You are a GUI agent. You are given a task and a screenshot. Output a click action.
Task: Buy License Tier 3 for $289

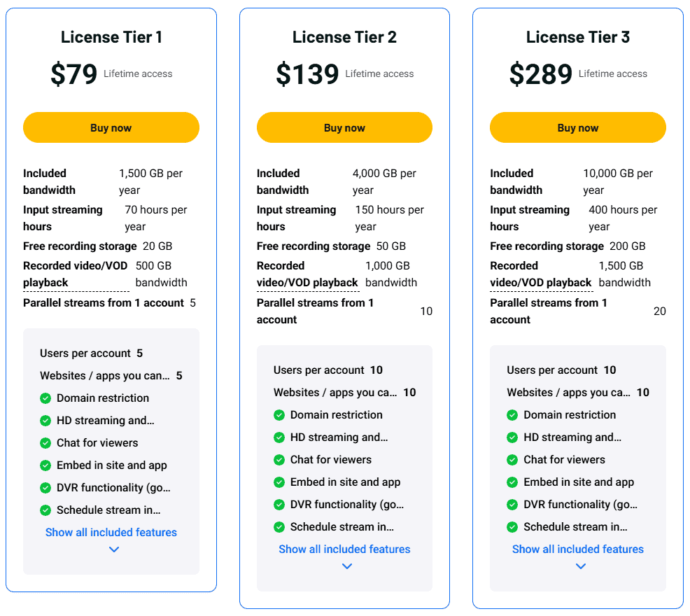point(578,127)
